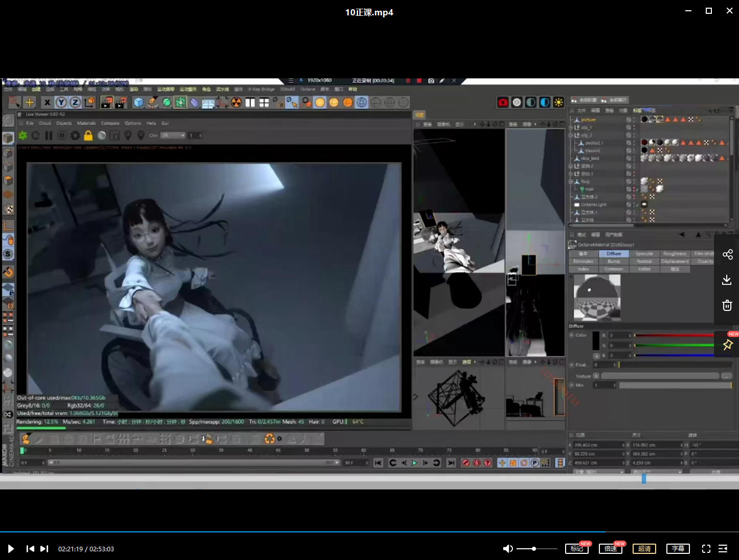The image size is (739, 560).
Task: Adjust the volume slider handle
Action: (x=534, y=549)
